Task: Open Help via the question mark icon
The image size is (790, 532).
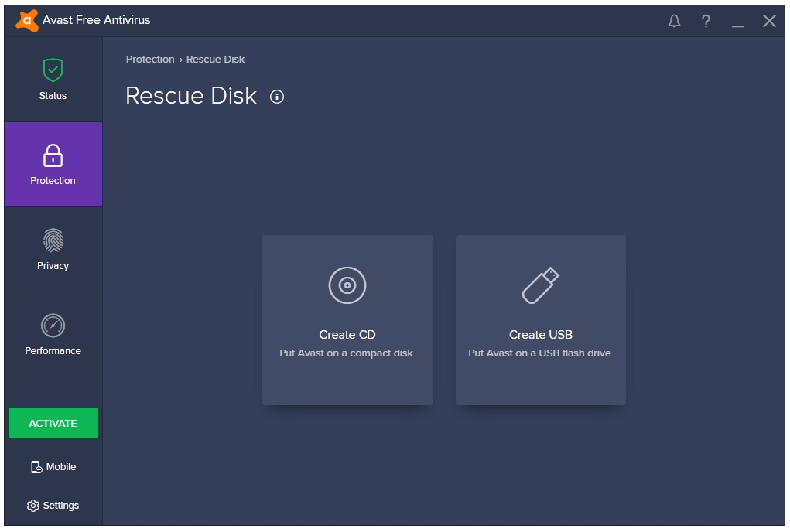Action: pyautogui.click(x=706, y=21)
